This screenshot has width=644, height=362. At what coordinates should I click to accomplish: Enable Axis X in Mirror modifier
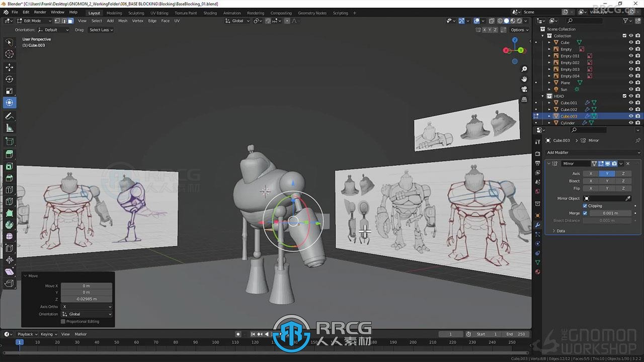click(591, 173)
